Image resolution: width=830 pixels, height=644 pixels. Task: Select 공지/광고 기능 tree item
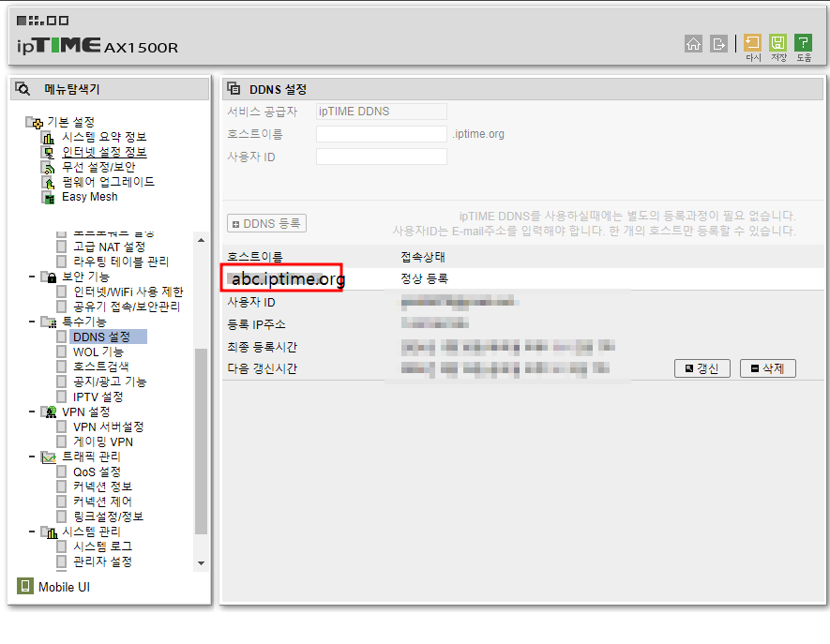(x=110, y=382)
